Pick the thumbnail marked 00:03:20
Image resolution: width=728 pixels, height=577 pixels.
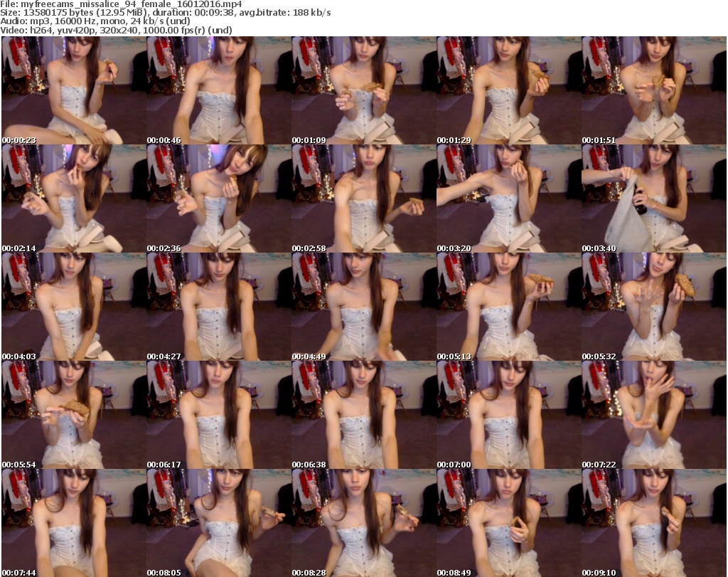(509, 198)
